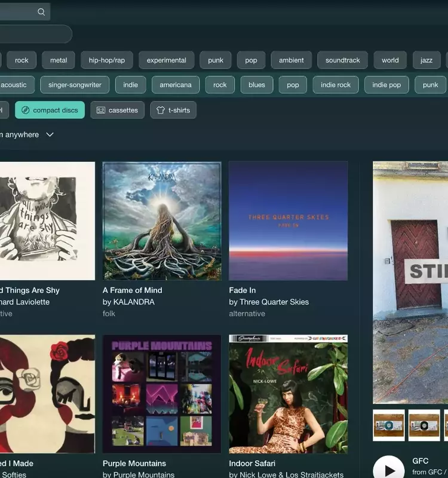Open the Indoor Safari cover art
Screen dimensions: 448x478
pos(288,394)
